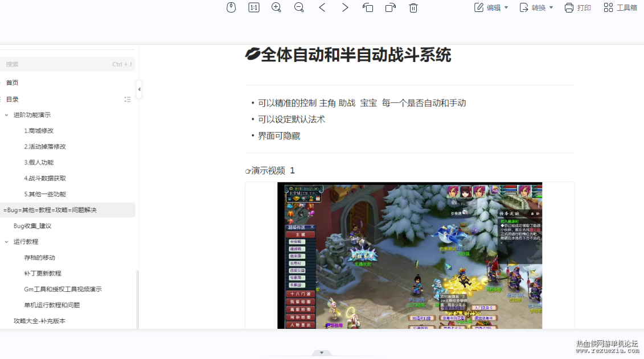Open 单机运行教程和问题 page
The height and width of the screenshot is (359, 644).
tap(52, 305)
